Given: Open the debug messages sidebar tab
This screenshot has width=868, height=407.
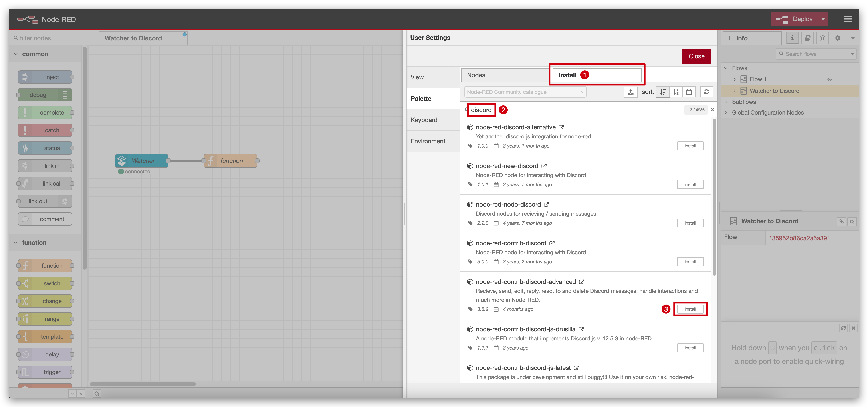Looking at the screenshot, I should click(x=822, y=38).
